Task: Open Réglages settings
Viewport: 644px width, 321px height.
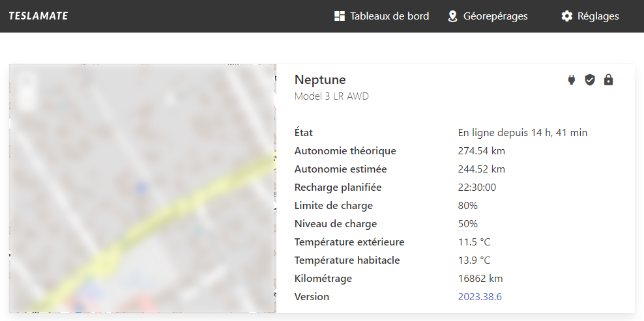Action: [590, 16]
